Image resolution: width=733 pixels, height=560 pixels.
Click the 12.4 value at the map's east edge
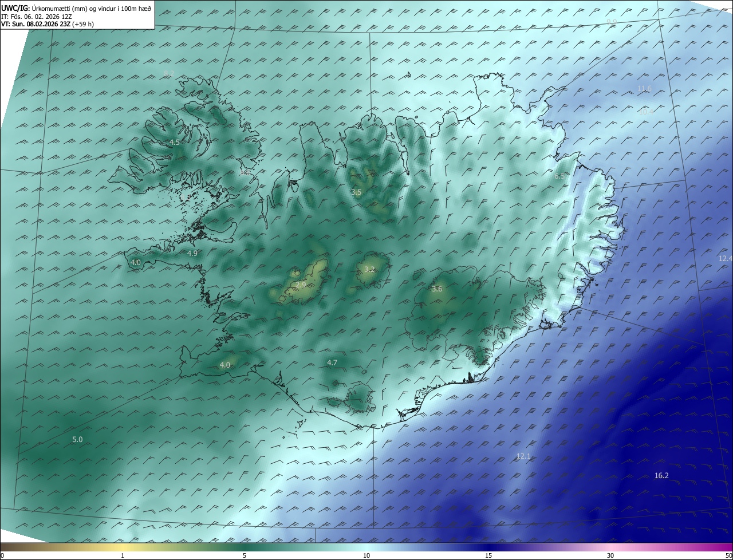coord(726,258)
